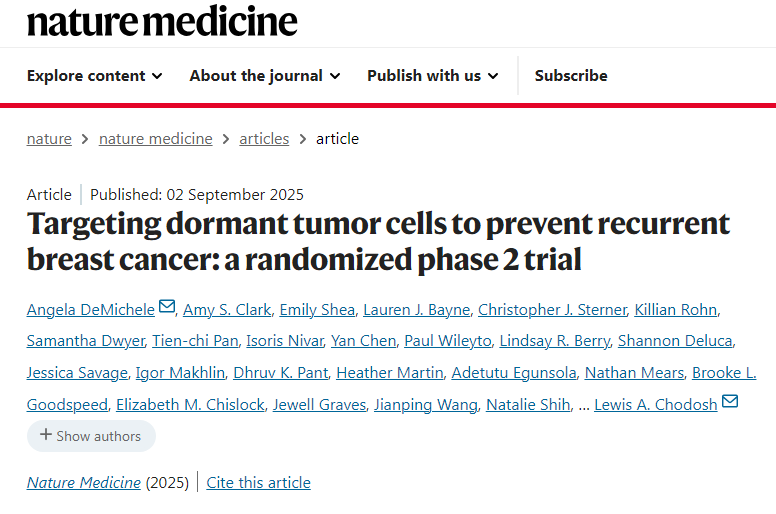Open author Elizabeth M. Chislock link
The image size is (776, 514).
pos(191,405)
